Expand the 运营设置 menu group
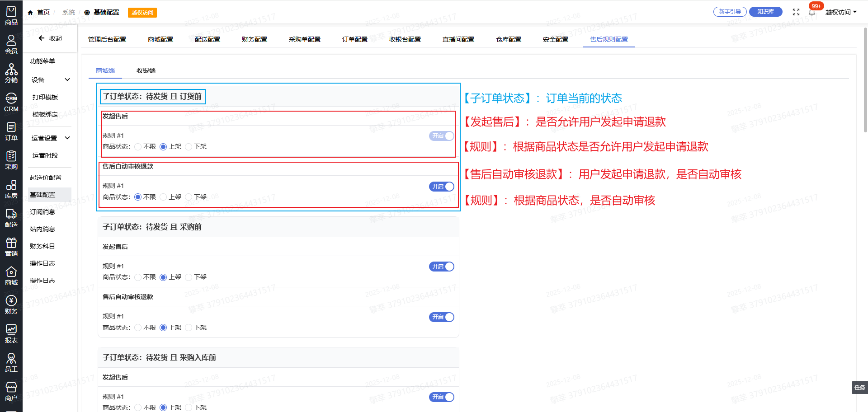Screen dimensions: 868x412 50,138
